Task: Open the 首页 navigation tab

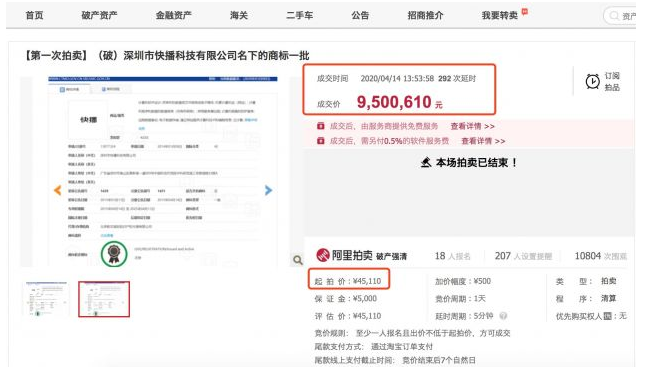Action: (x=34, y=15)
